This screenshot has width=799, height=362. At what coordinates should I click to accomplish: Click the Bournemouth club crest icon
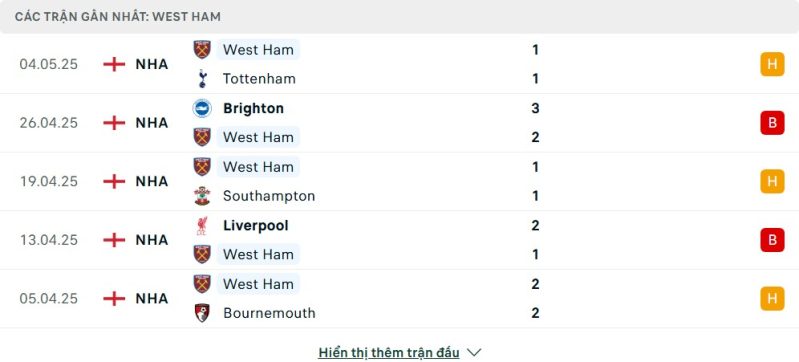202,313
